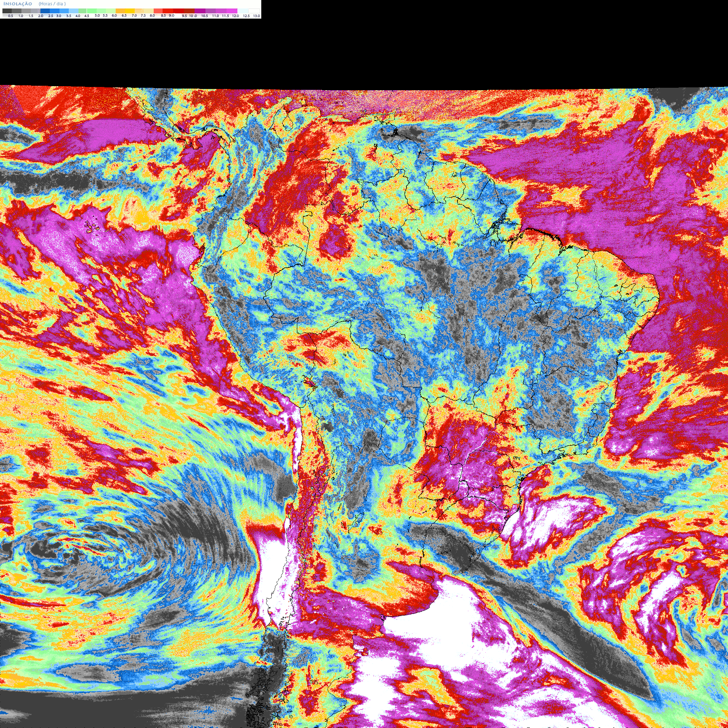Select the darkest gray legend swatch

7,11
